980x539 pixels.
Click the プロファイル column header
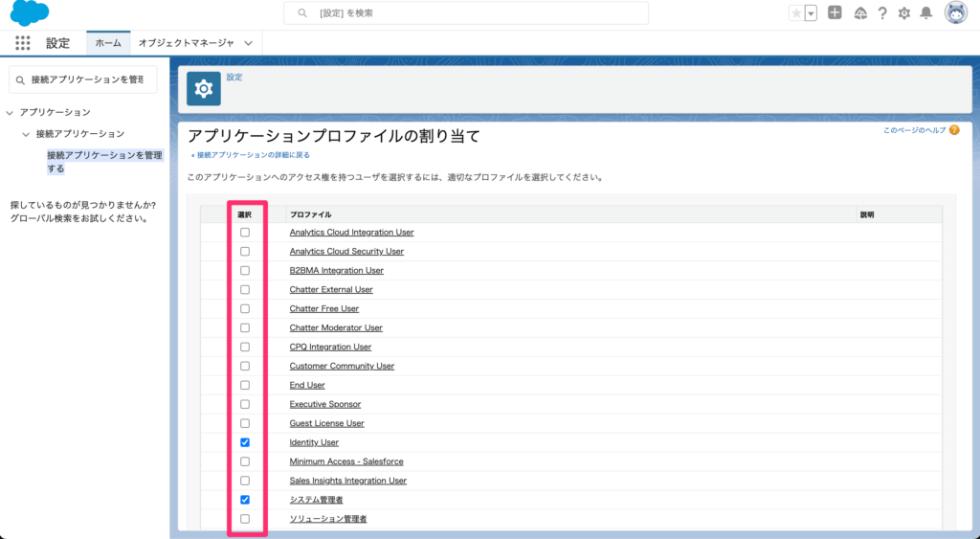coord(310,214)
